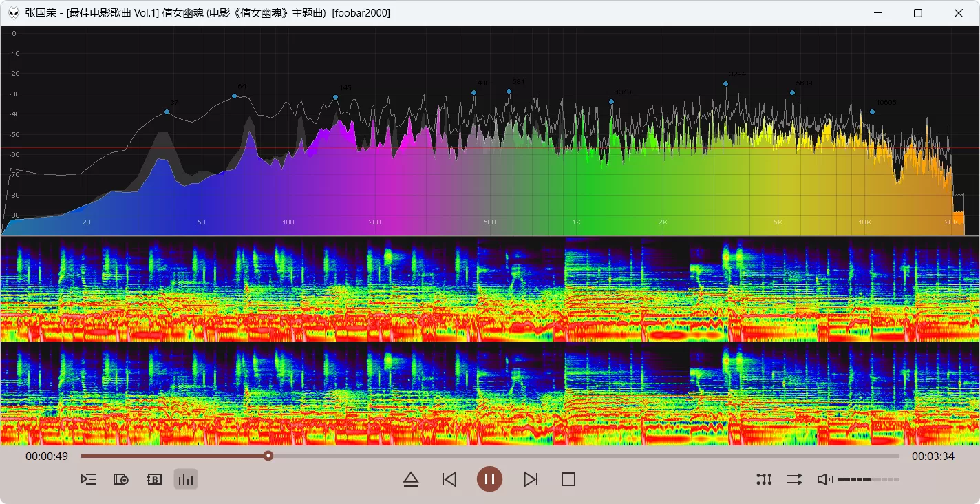Click the speaker icon to mute audio
Viewport: 980px width, 504px height.
824,479
